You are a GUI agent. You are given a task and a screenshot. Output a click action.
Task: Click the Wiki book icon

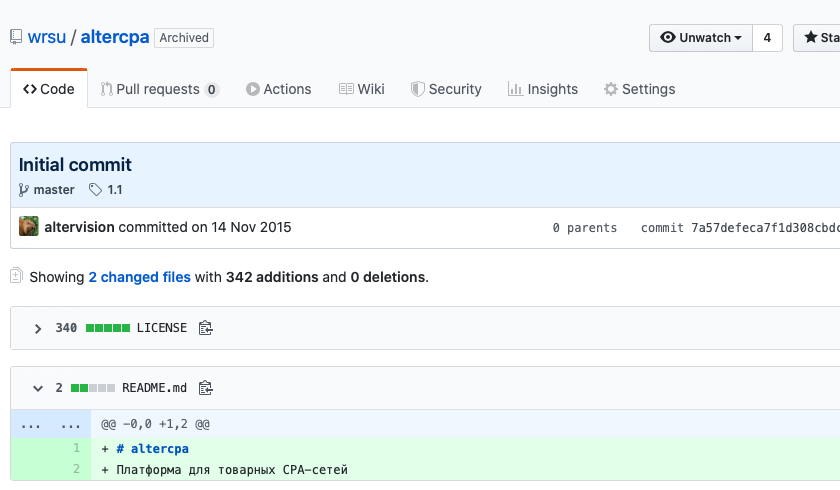346,89
